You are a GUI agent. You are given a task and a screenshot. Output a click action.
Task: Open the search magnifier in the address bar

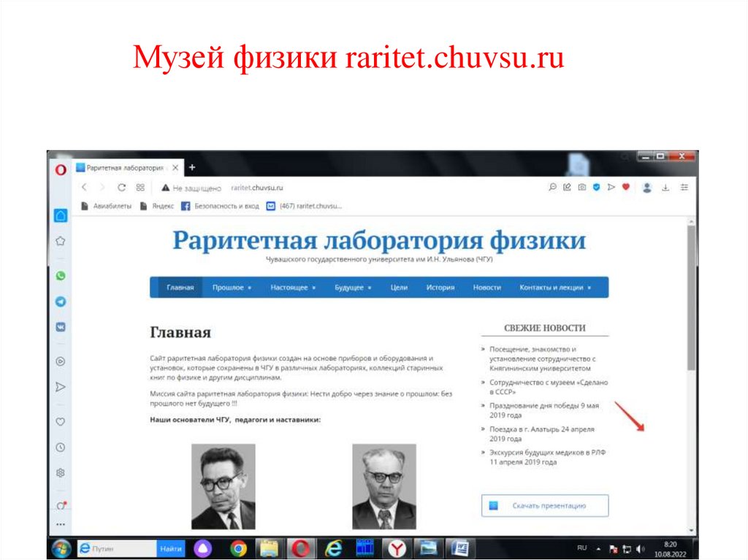click(553, 188)
